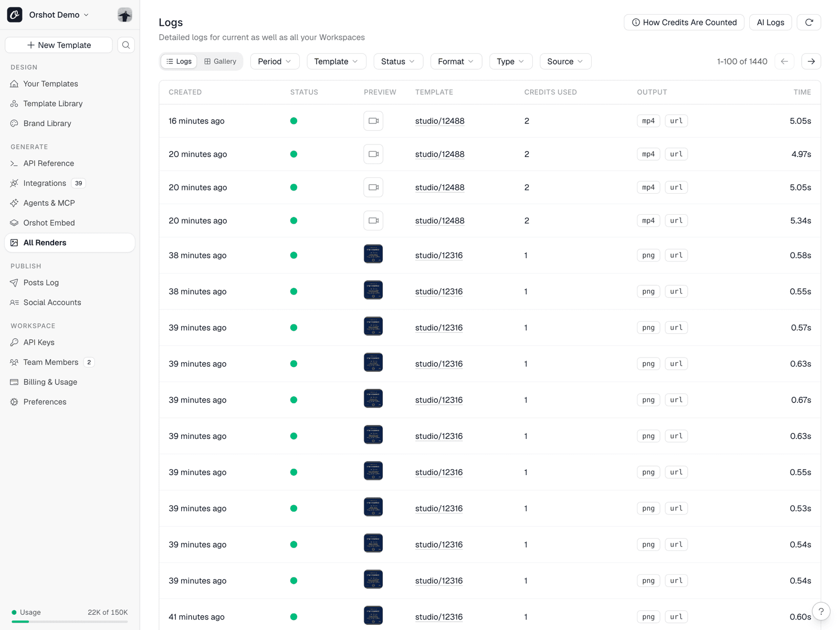Open Brand Library in sidebar
The image size is (840, 630).
point(70,123)
